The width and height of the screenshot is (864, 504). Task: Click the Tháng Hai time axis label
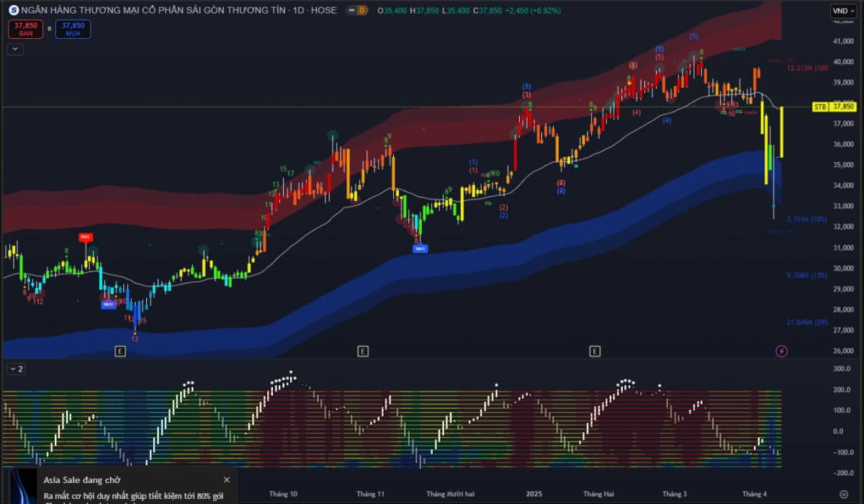tap(598, 494)
